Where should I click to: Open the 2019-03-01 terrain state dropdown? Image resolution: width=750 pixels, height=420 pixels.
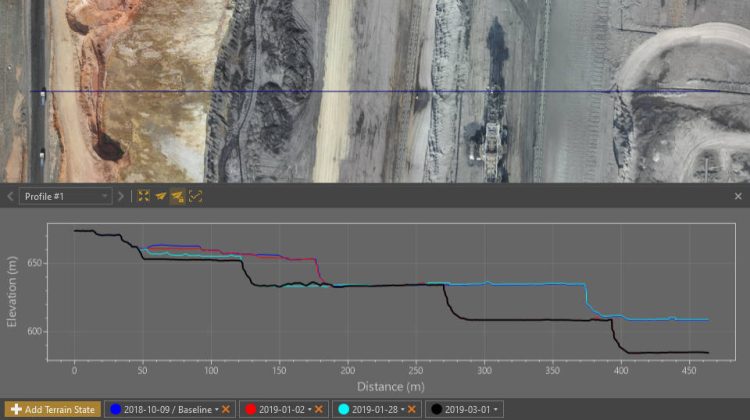pyautogui.click(x=495, y=409)
